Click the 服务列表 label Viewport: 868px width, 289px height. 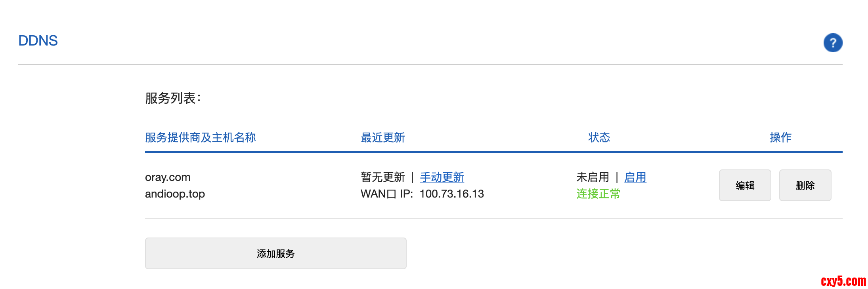[x=173, y=98]
